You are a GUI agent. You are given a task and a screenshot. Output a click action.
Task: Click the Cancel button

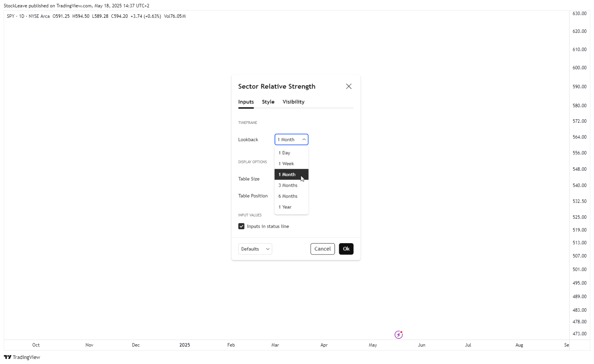[323, 249]
